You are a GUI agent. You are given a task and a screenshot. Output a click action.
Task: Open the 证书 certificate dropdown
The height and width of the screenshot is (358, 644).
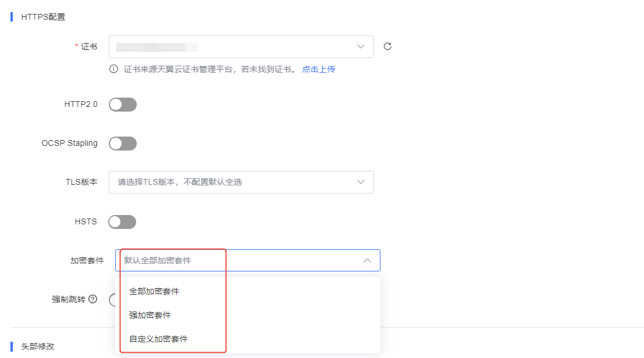point(241,46)
